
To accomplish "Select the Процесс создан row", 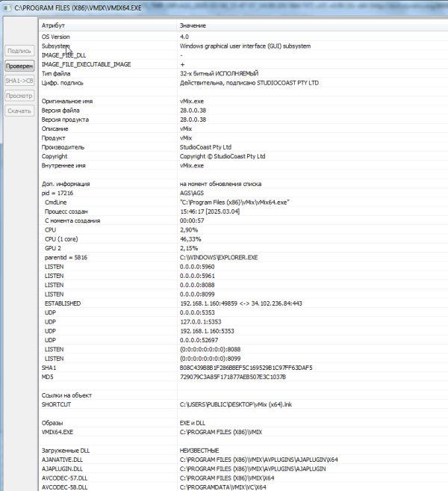I will (243, 211).
